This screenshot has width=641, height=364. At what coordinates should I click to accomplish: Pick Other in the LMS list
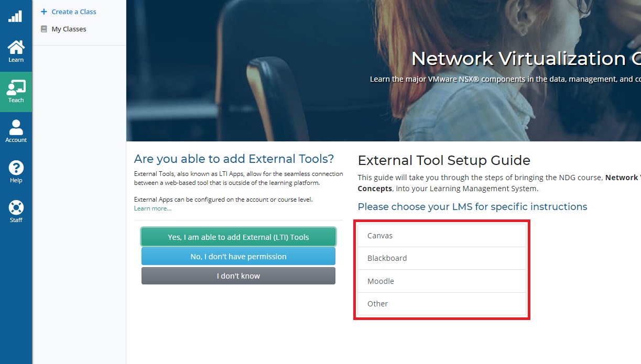441,304
